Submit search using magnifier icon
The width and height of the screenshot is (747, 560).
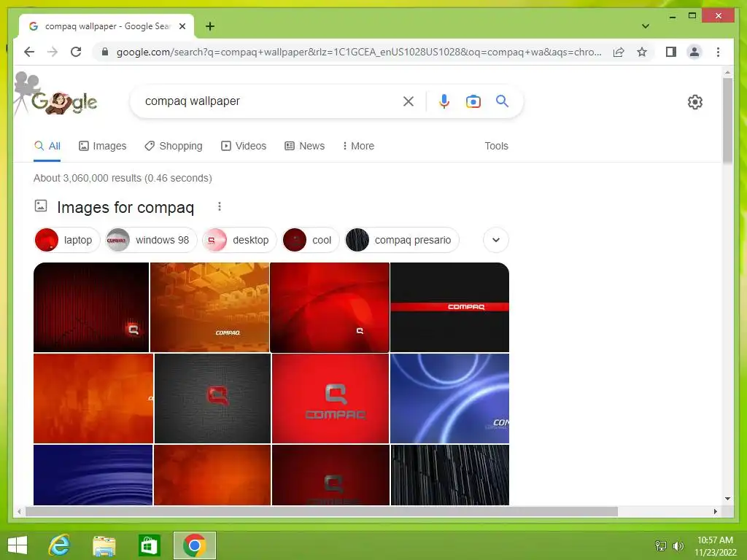[x=502, y=101]
